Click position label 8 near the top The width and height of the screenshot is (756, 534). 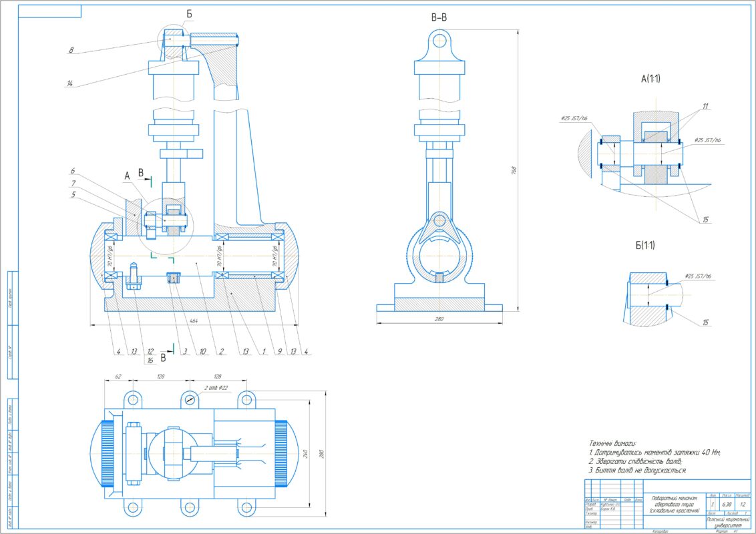pyautogui.click(x=71, y=50)
